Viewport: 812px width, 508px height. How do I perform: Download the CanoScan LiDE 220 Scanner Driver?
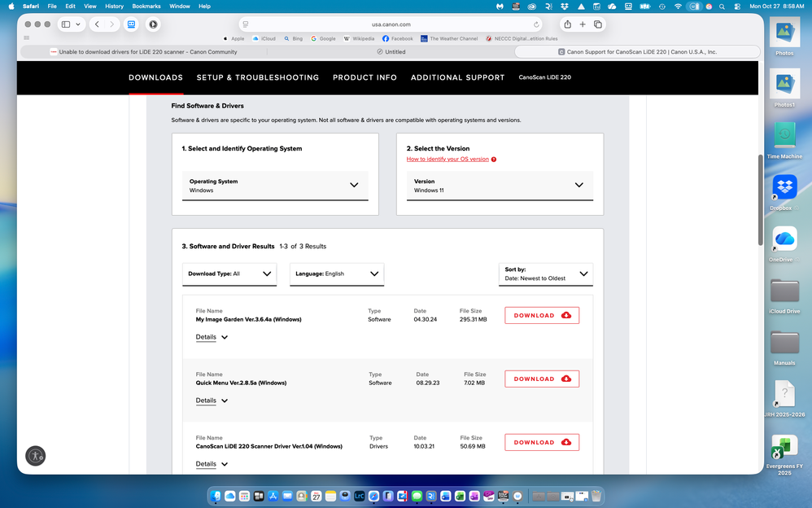coord(542,442)
